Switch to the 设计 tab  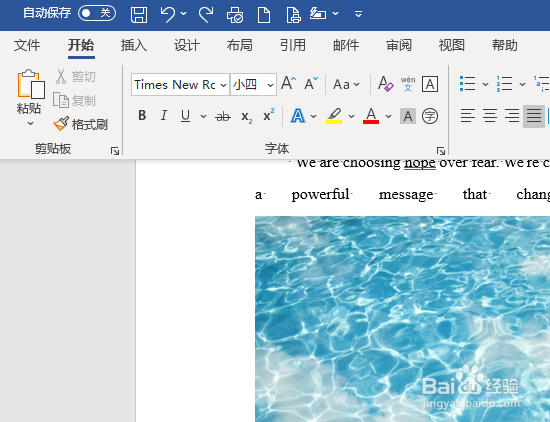pyautogui.click(x=187, y=46)
